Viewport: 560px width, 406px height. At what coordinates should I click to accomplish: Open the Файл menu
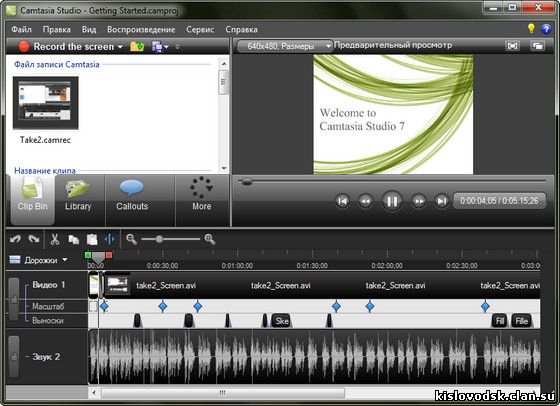tap(21, 29)
